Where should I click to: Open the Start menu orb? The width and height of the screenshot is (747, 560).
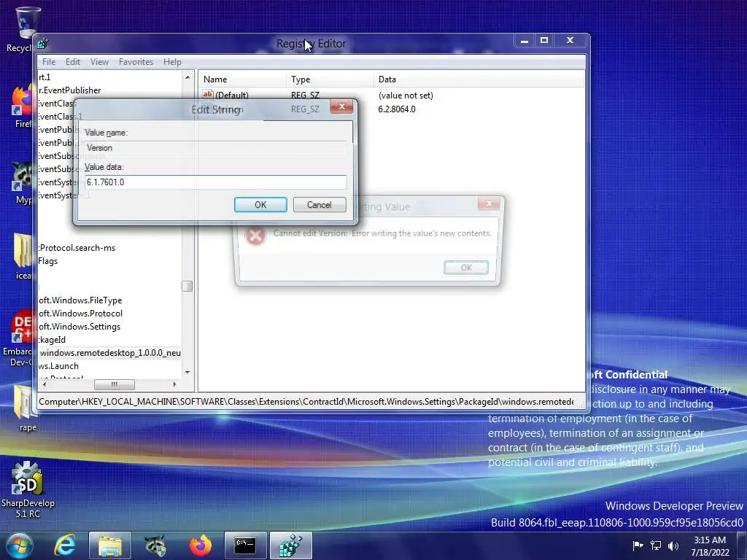[x=20, y=545]
